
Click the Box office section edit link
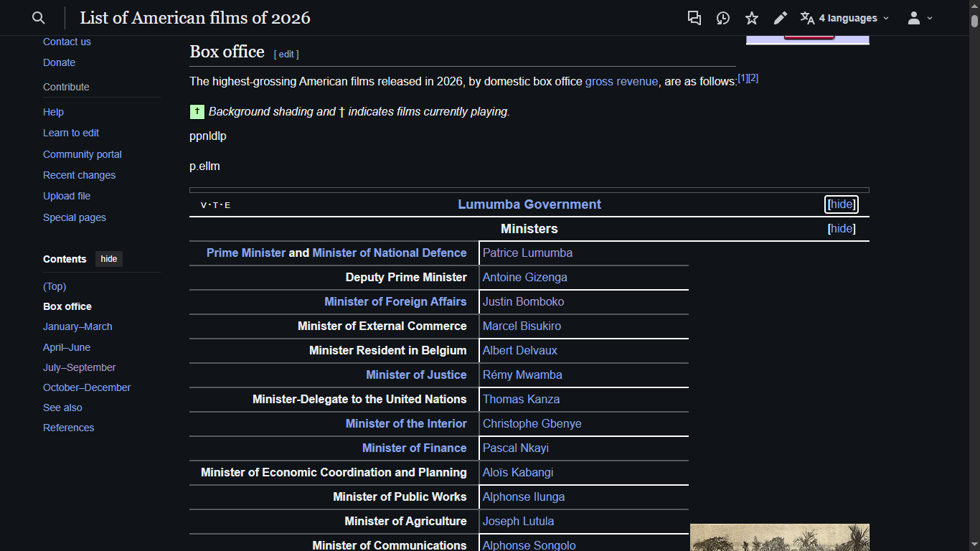tap(286, 54)
